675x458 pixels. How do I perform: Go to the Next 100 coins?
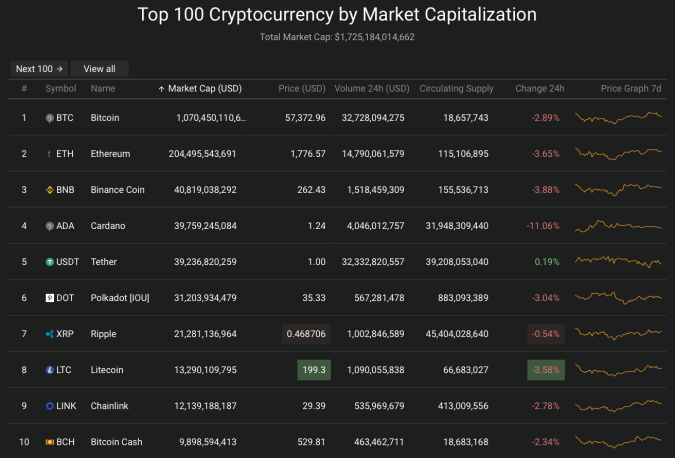(x=39, y=69)
